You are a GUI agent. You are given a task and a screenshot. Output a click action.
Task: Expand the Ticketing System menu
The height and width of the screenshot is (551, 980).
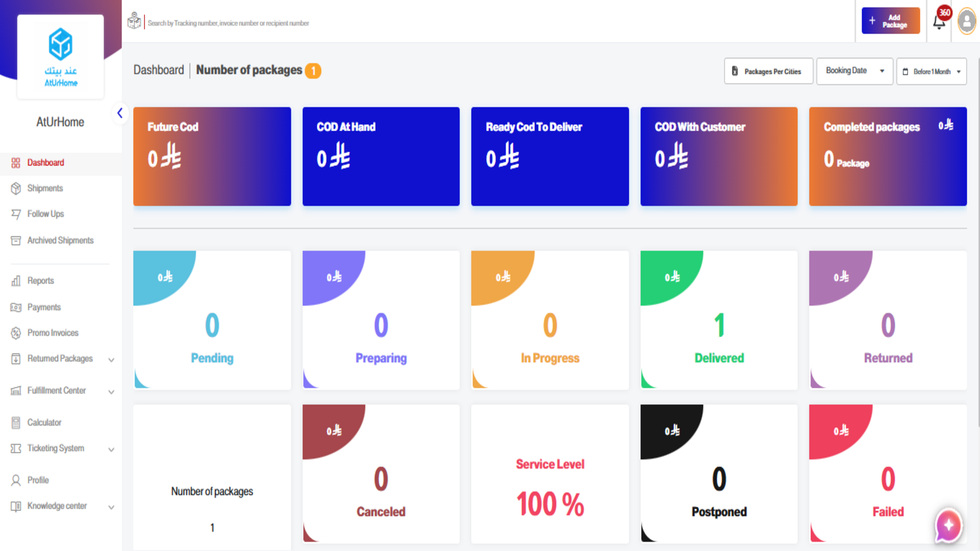point(111,449)
